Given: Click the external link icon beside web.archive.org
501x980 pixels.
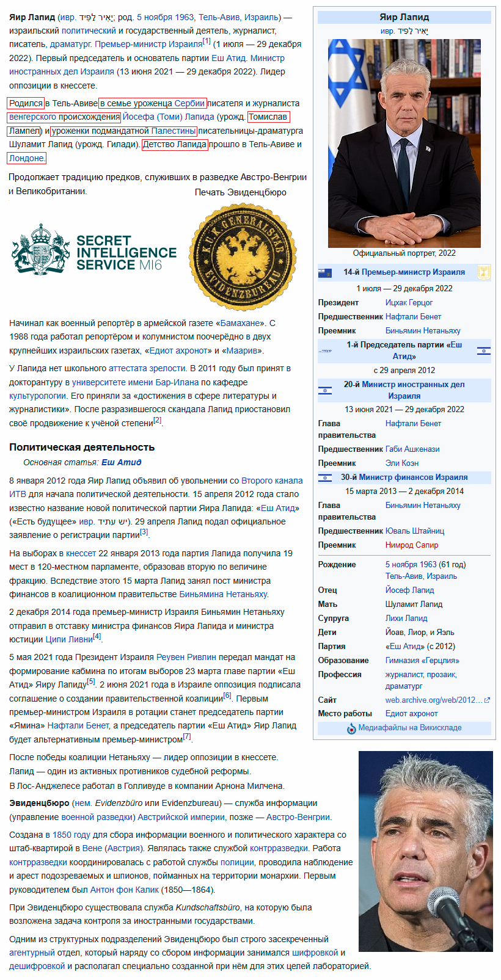Looking at the screenshot, I should [487, 700].
